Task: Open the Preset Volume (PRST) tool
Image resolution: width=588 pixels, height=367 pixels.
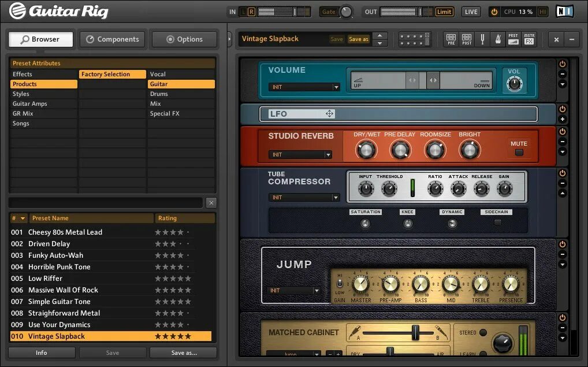Action: click(513, 39)
